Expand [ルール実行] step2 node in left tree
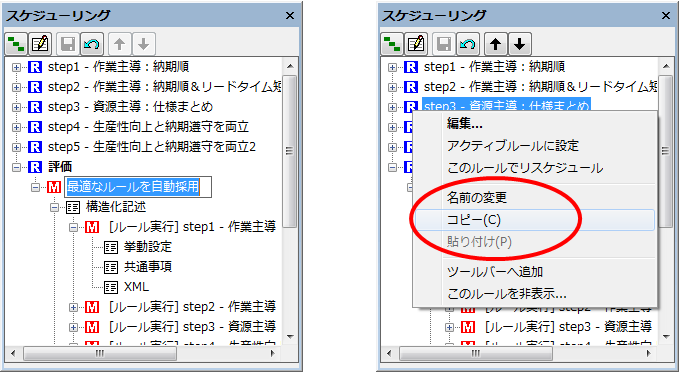The height and width of the screenshot is (372, 680). click(x=74, y=307)
